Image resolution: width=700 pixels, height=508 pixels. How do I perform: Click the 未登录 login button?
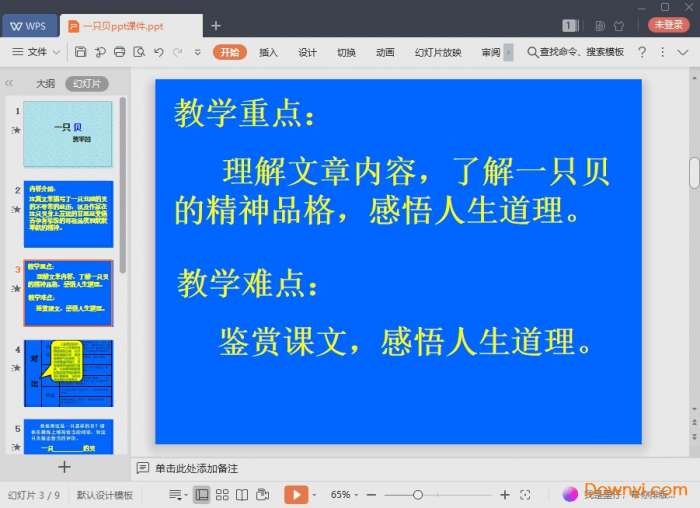[668, 25]
